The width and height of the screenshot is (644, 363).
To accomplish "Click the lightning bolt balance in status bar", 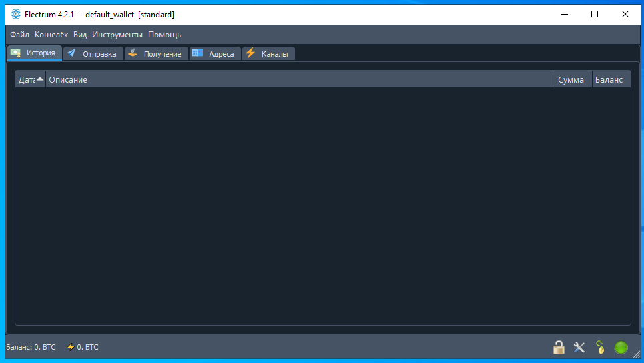I will tap(83, 347).
